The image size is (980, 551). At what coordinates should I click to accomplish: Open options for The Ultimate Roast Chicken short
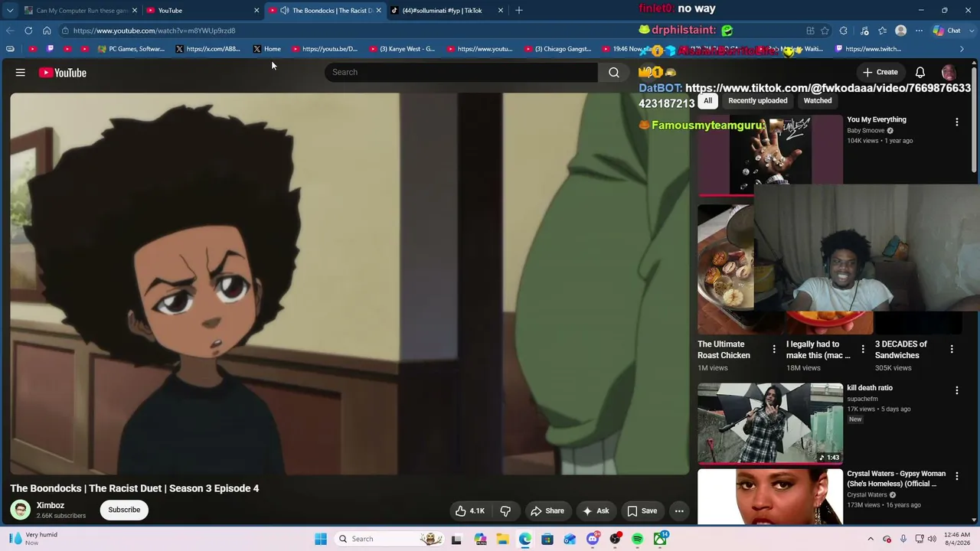tap(774, 349)
